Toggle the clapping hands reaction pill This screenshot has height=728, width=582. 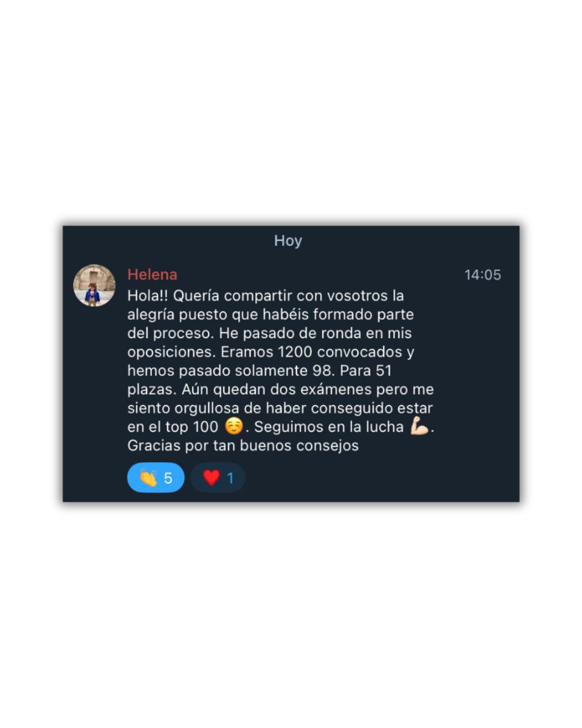tap(156, 477)
